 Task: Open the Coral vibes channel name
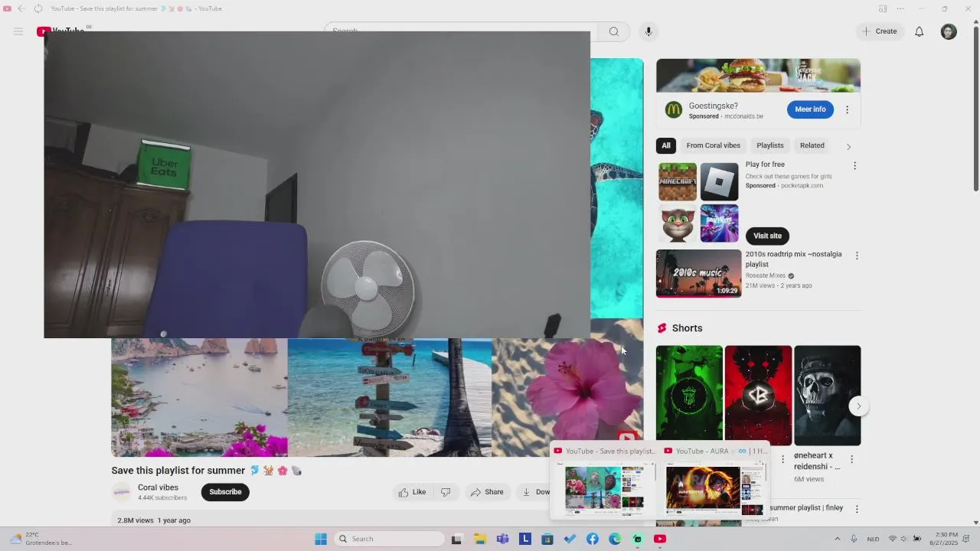click(158, 487)
